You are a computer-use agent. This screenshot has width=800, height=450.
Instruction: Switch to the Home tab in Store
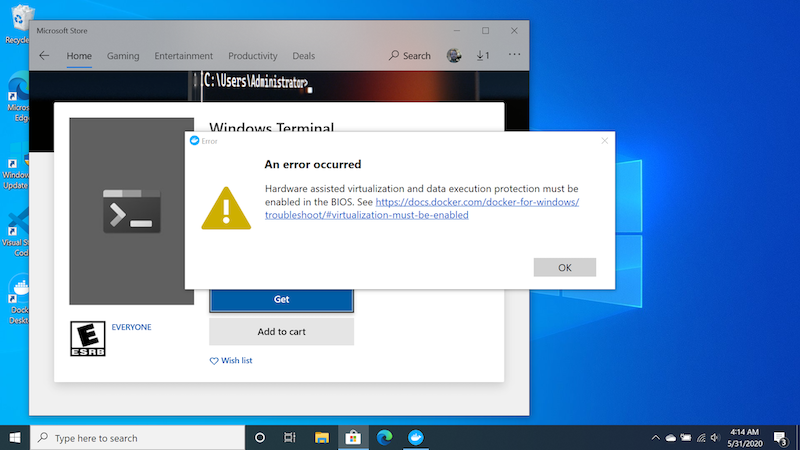(x=79, y=56)
